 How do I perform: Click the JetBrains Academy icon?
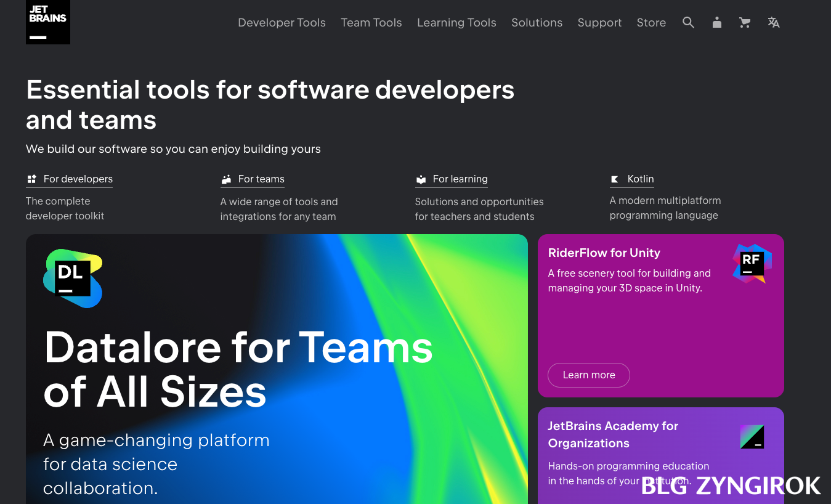752,437
